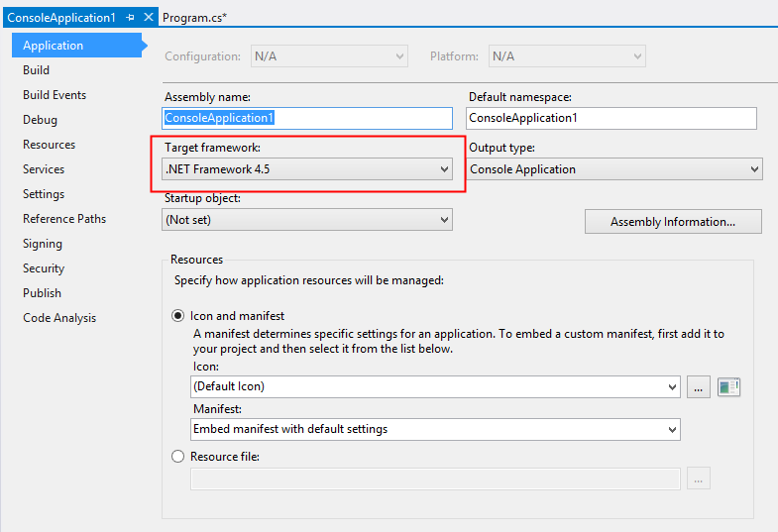Click the Assembly Information button
The height and width of the screenshot is (532, 778).
[x=672, y=222]
